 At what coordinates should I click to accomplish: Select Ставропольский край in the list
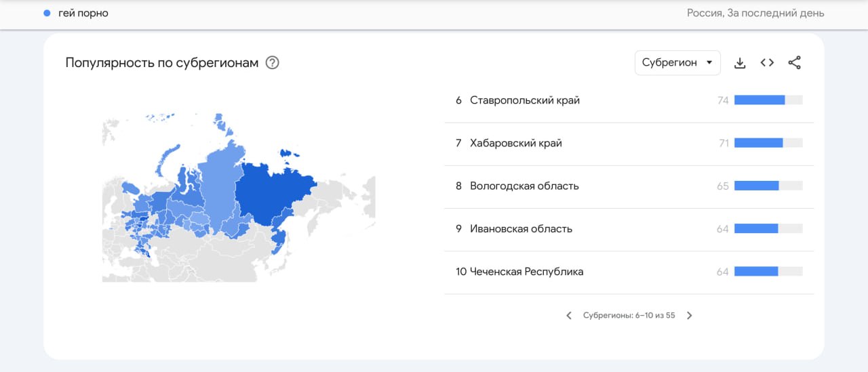[x=525, y=100]
